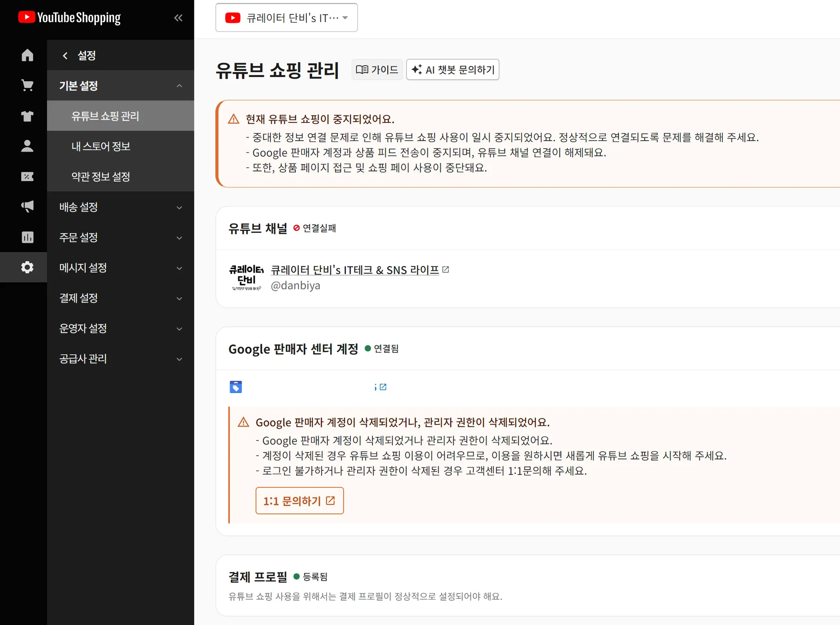Open the AI 챗봇 문의하기 button

click(x=452, y=69)
